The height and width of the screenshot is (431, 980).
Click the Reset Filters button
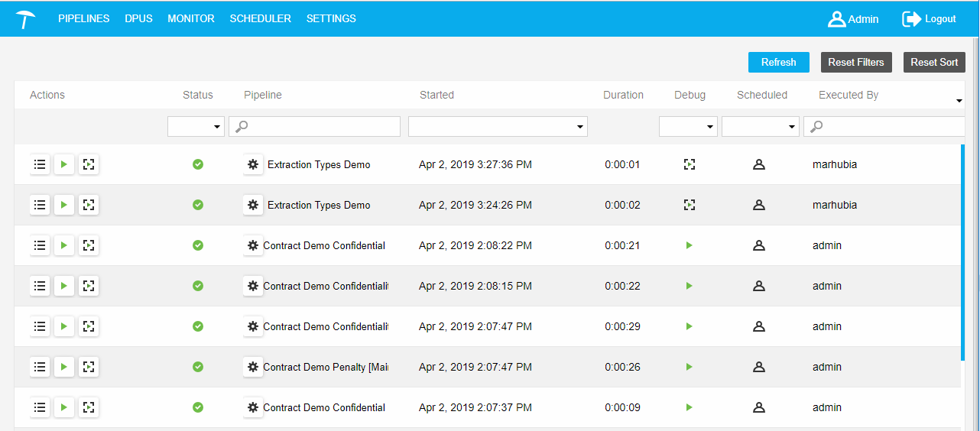856,63
